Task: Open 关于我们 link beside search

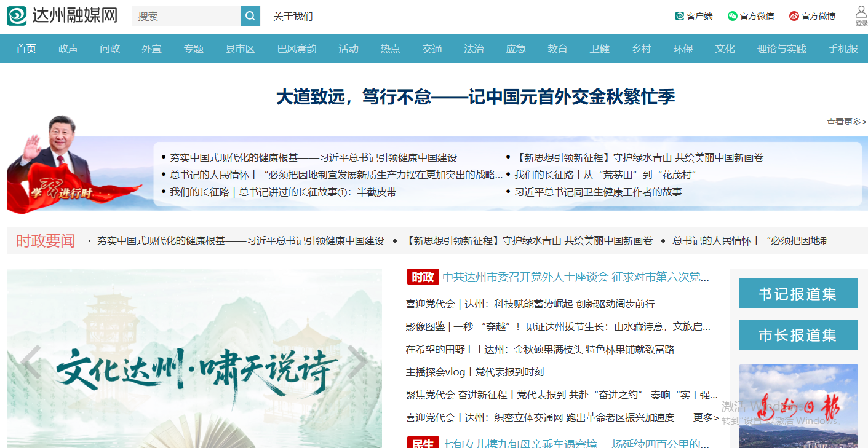Action: [x=293, y=16]
